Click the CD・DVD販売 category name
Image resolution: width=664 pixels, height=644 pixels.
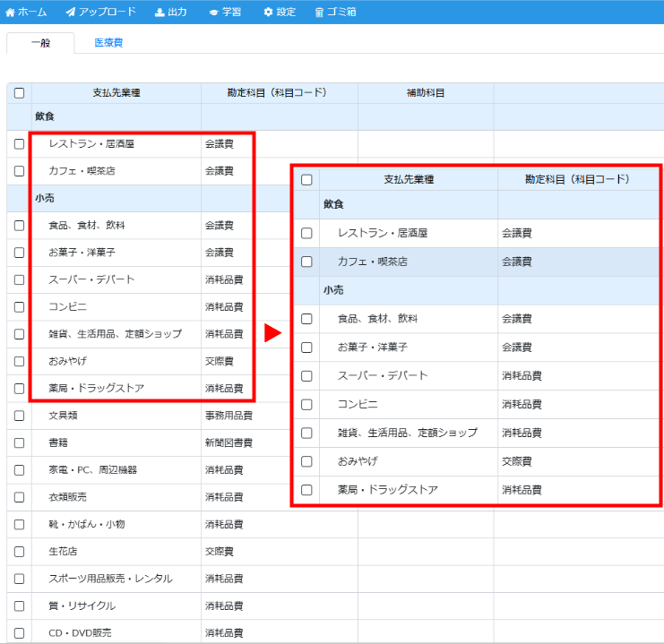click(x=80, y=633)
